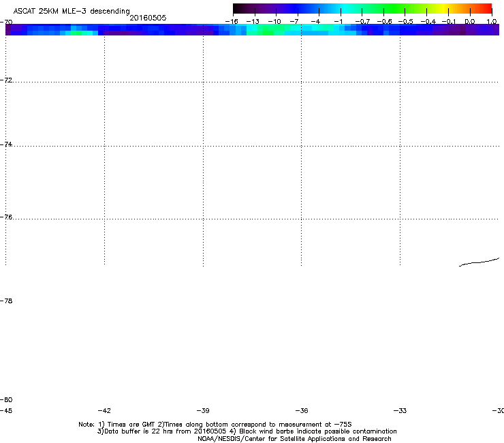This screenshot has height=443, width=504.
Task: Click the note line "3)Data buffer is 22 hrs"
Action: tap(247, 431)
